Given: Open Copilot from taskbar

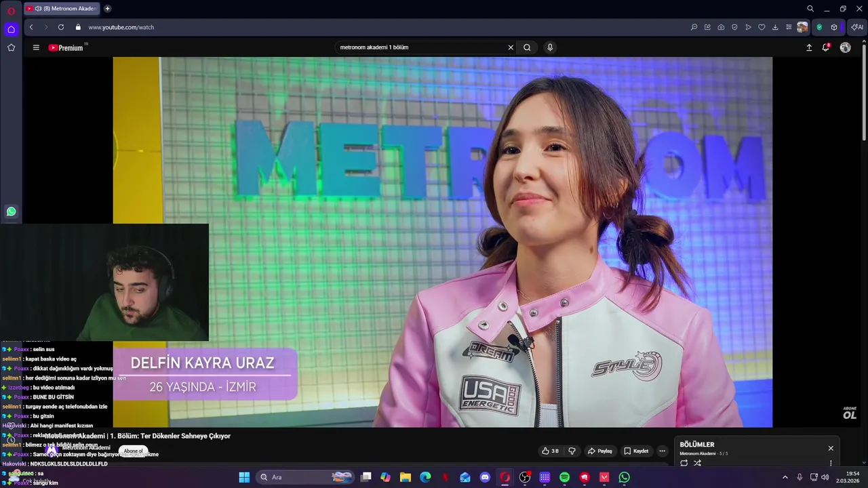Looking at the screenshot, I should [386, 477].
